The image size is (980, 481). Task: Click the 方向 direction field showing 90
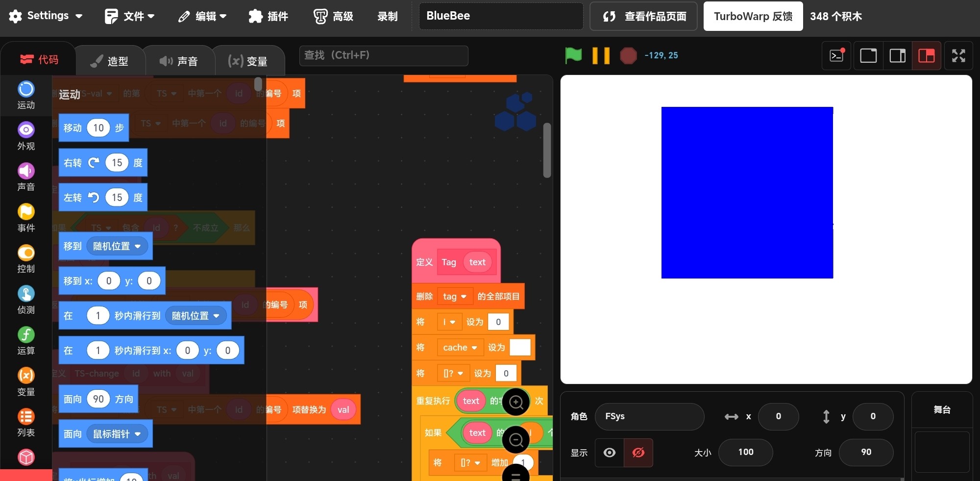click(x=866, y=453)
